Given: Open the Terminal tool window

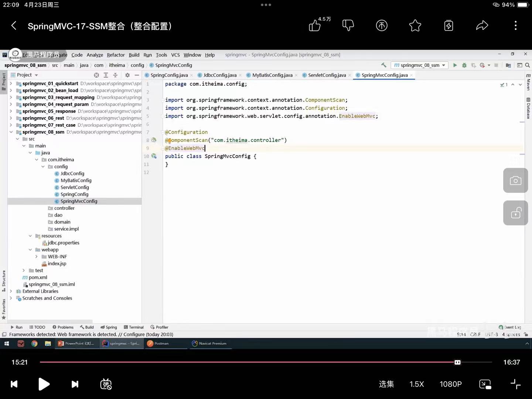Looking at the screenshot, I should pos(134,327).
